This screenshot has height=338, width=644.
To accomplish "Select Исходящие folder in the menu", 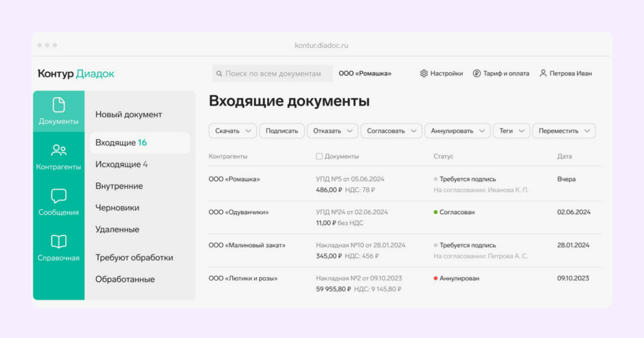I will click(x=121, y=164).
